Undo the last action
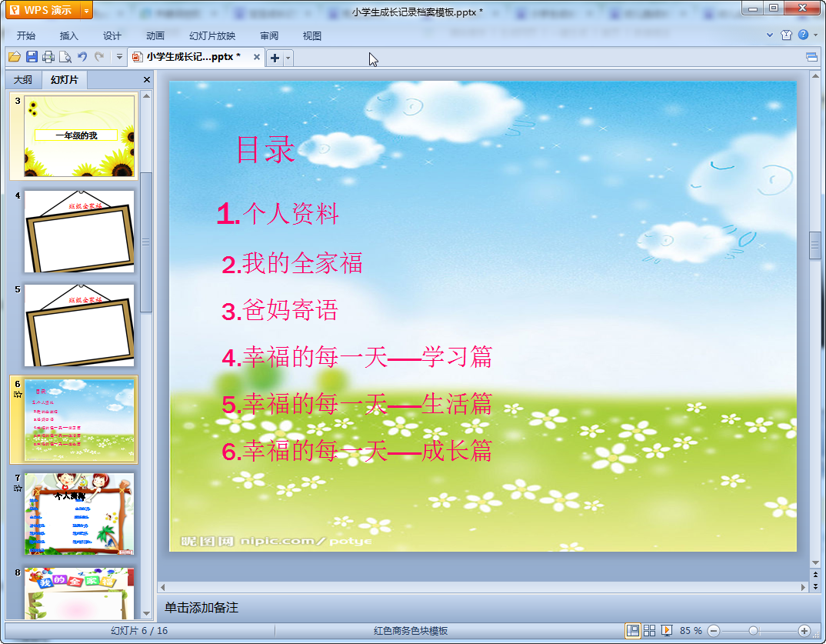The width and height of the screenshot is (826, 644). coord(82,56)
